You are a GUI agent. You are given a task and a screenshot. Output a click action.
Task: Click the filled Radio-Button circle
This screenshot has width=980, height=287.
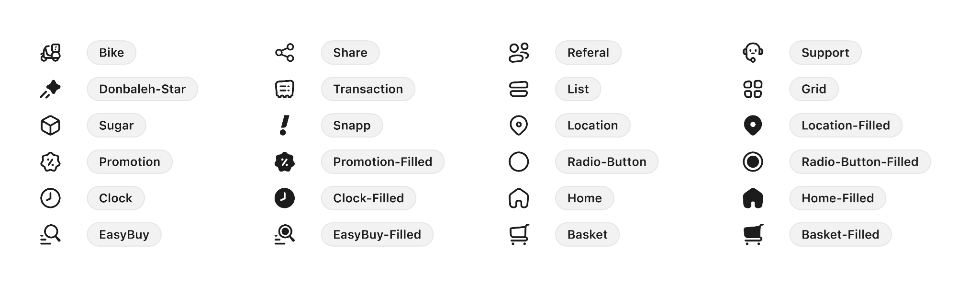pos(753,162)
